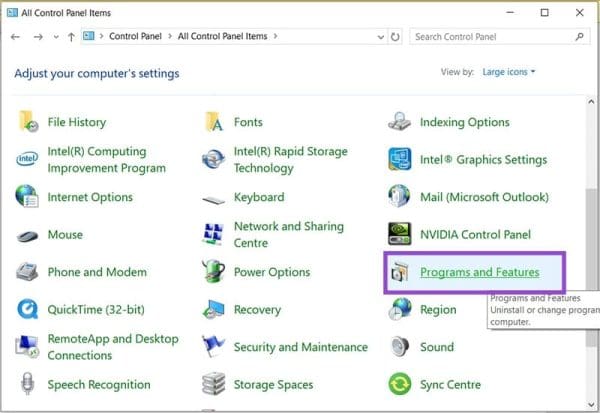600x413 pixels.
Task: Go up one level with Up arrow
Action: (x=71, y=37)
